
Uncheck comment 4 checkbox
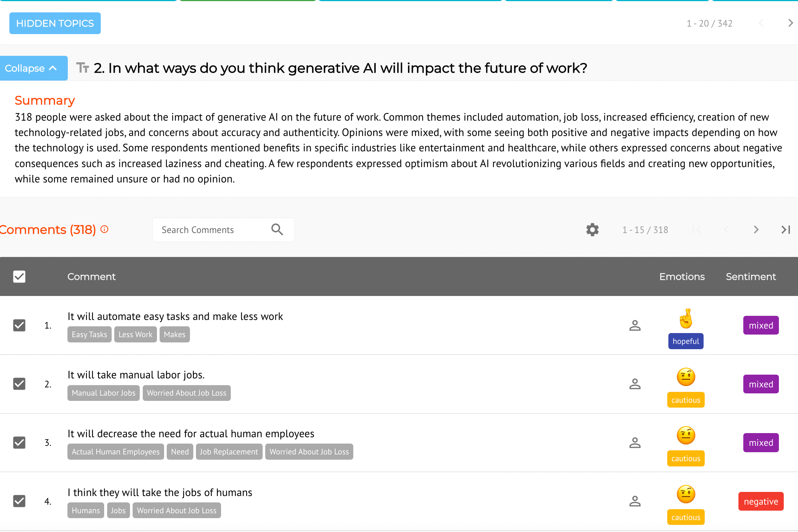tap(19, 501)
